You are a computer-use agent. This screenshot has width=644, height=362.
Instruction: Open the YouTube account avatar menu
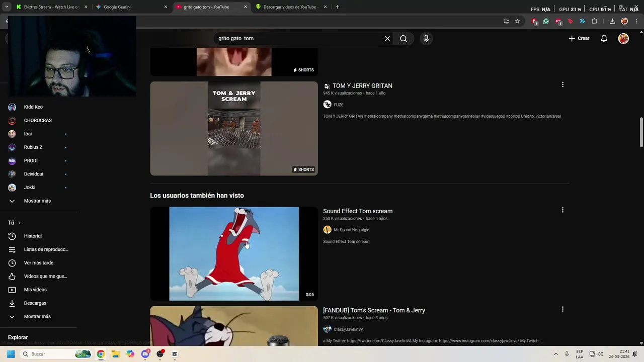(x=623, y=38)
